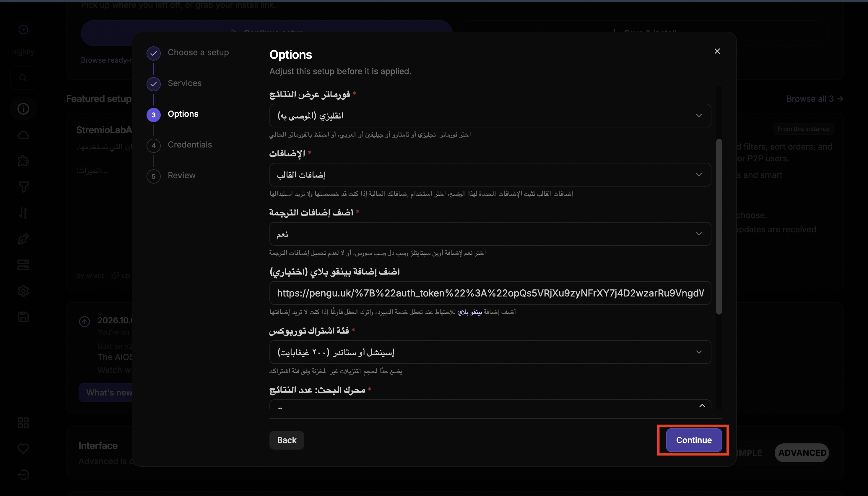Image resolution: width=868 pixels, height=496 pixels.
Task: Click the Continue button
Action: 694,440
